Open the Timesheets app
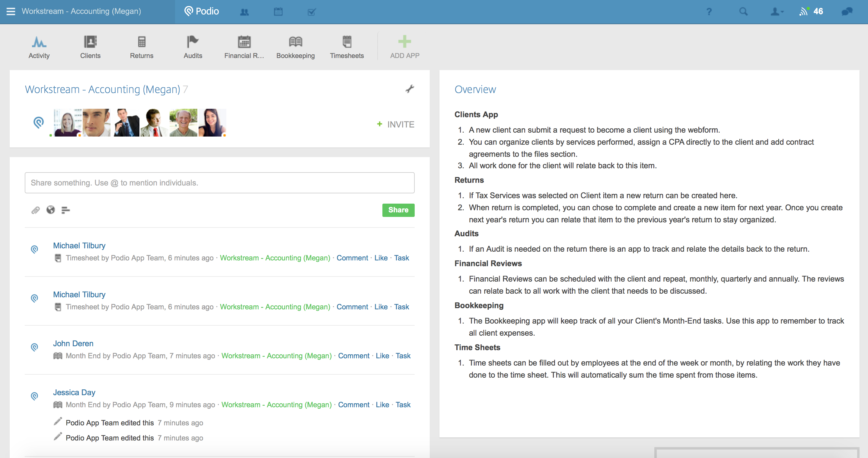868x458 pixels. point(347,47)
